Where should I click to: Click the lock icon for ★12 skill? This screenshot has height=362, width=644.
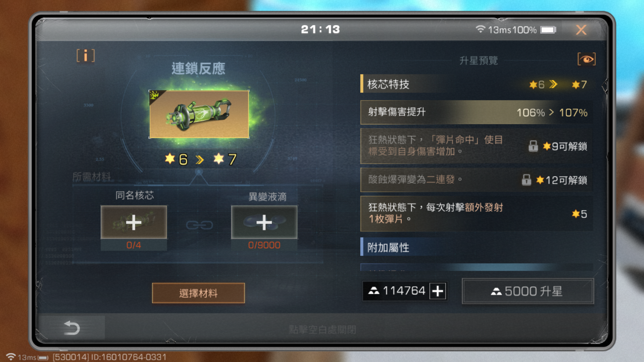[526, 180]
